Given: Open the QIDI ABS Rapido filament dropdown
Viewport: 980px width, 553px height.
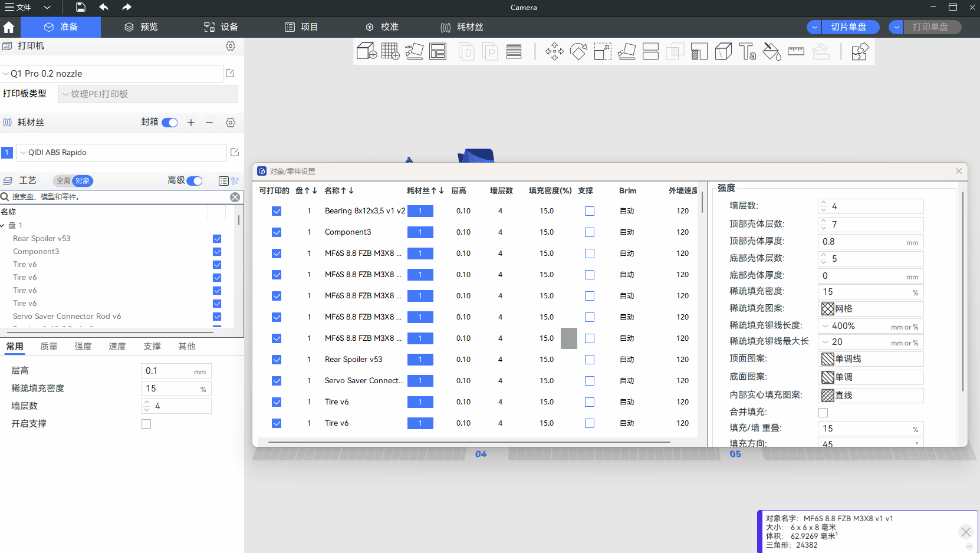Looking at the screenshot, I should [121, 153].
